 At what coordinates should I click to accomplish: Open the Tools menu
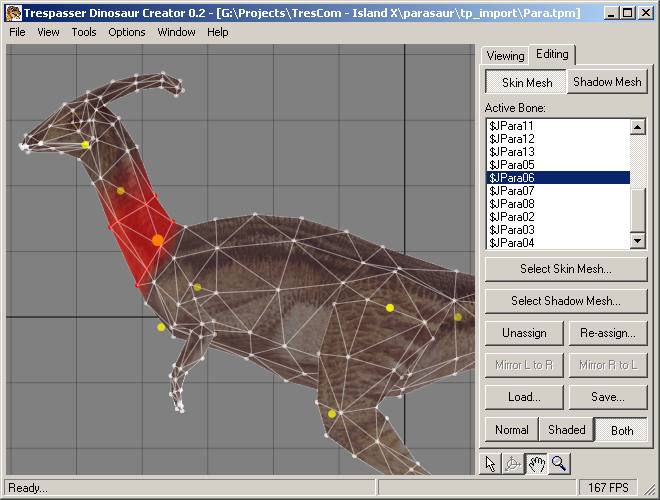[84, 32]
